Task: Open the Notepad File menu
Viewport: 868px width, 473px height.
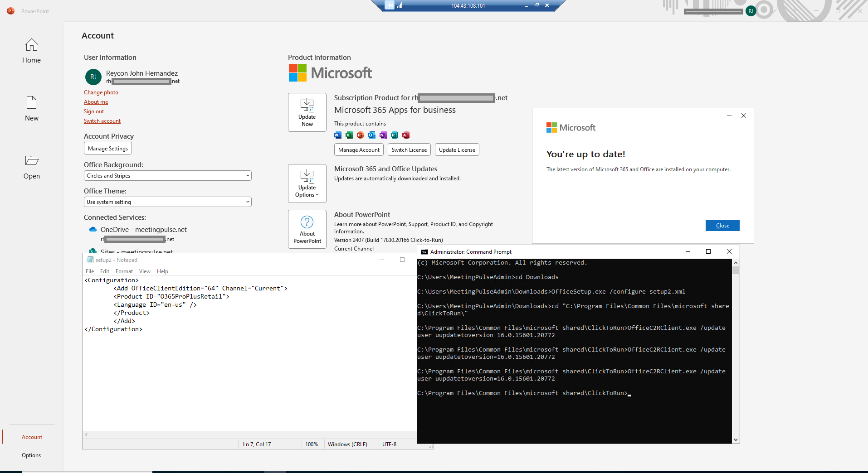Action: [x=90, y=271]
